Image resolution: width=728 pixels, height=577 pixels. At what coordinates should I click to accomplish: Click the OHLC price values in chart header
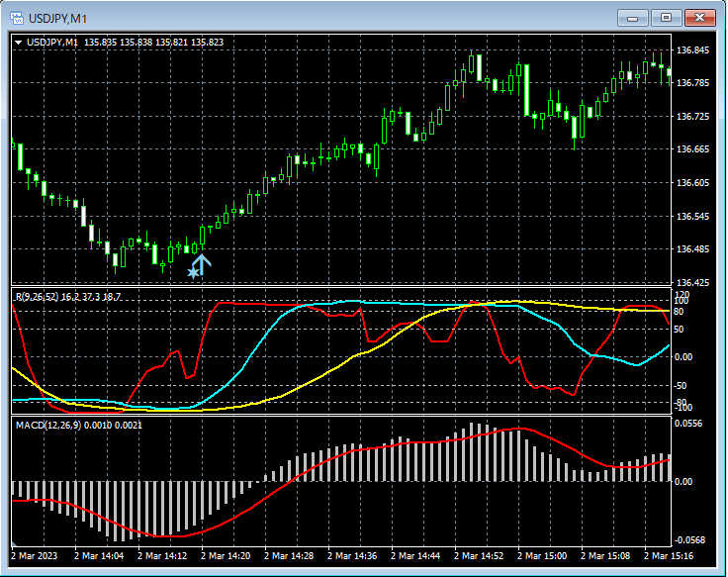coord(153,42)
